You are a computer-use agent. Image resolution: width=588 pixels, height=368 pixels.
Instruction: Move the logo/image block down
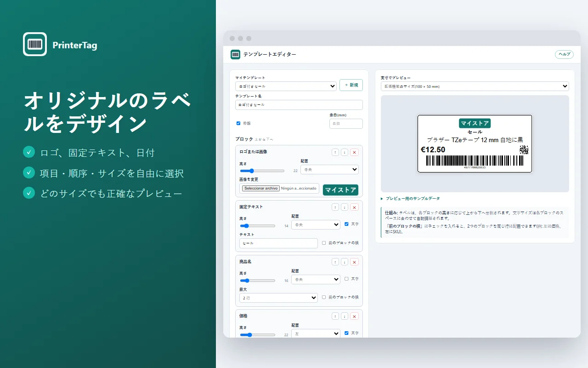point(345,152)
